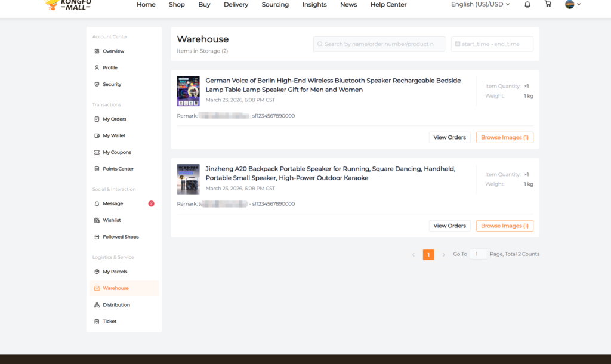611x364 pixels.
Task: Click Browse Images for Jinzheng A20 speaker
Action: pos(504,226)
